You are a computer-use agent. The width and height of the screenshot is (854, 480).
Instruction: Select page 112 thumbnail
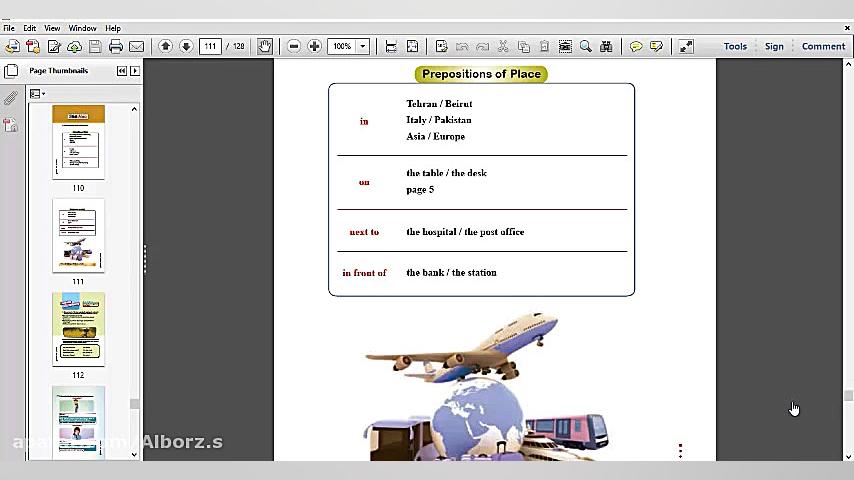tap(78, 330)
